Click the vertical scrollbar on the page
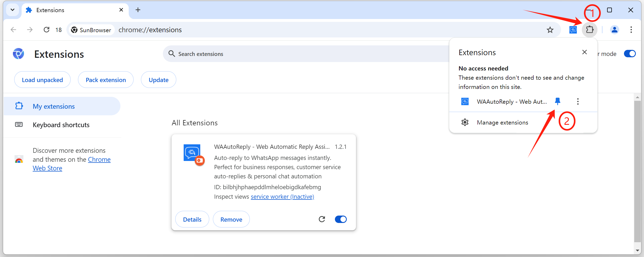The height and width of the screenshot is (257, 644). click(637, 172)
